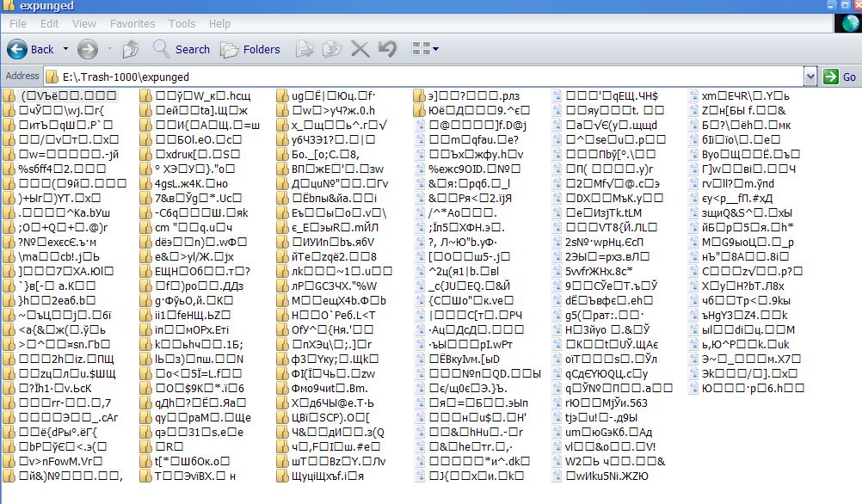
Task: Open the Back history dropdown arrow
Action: pos(65,49)
